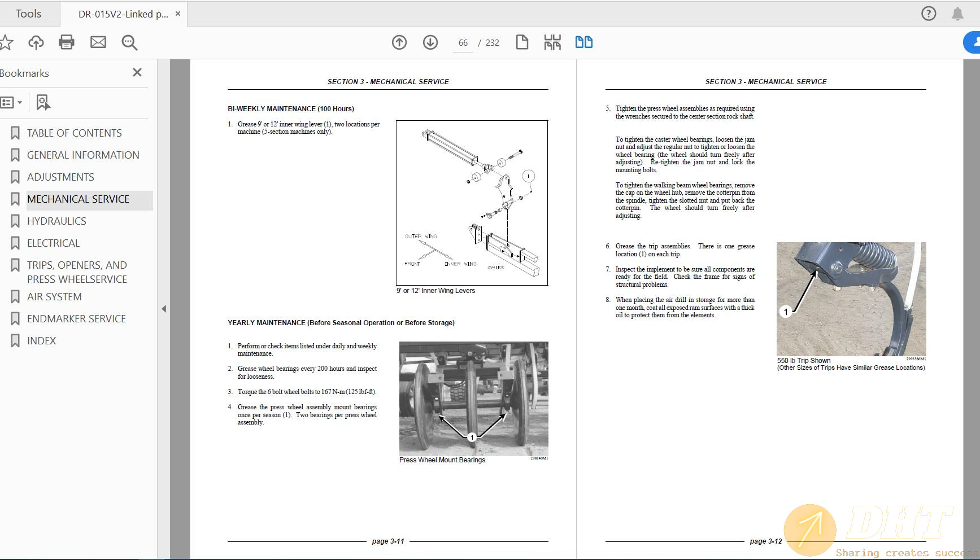The image size is (980, 560).
Task: Collapse the bookmarks pane with side arrow
Action: [x=164, y=309]
